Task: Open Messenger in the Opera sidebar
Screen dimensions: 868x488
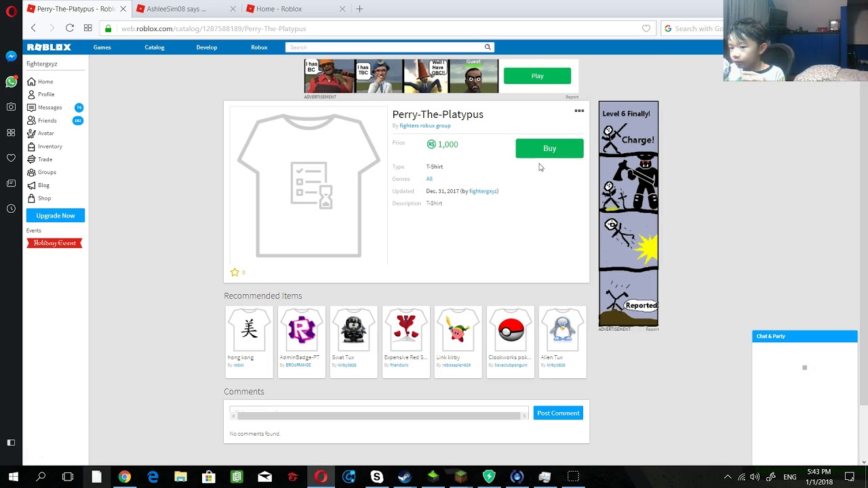Action: (x=11, y=56)
